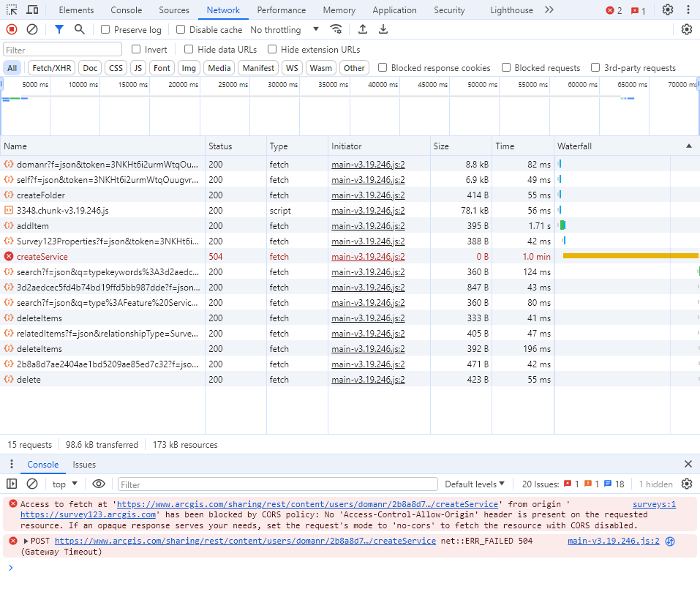
Task: Open DevTools three-dot customize menu
Action: pos(688,10)
